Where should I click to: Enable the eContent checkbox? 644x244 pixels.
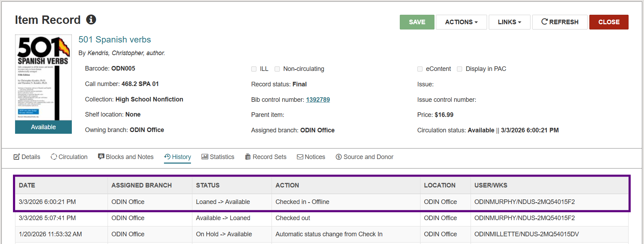420,69
